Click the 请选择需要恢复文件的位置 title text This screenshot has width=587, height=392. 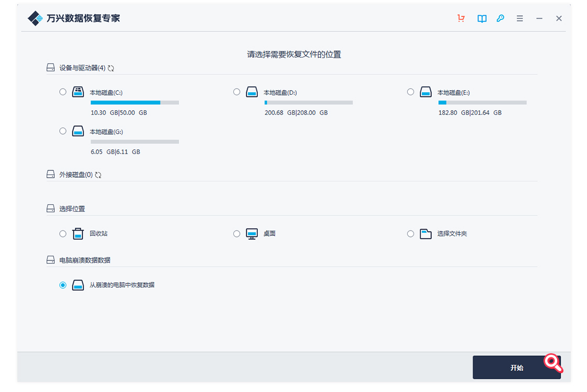294,55
